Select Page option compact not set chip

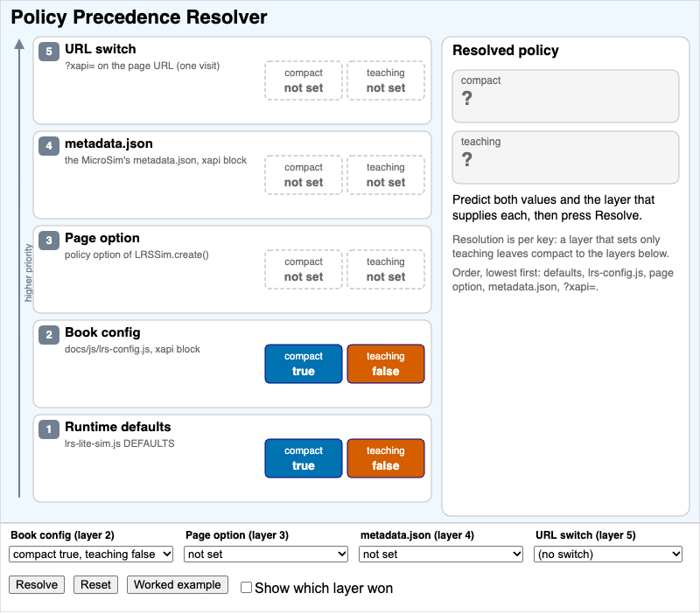point(304,269)
